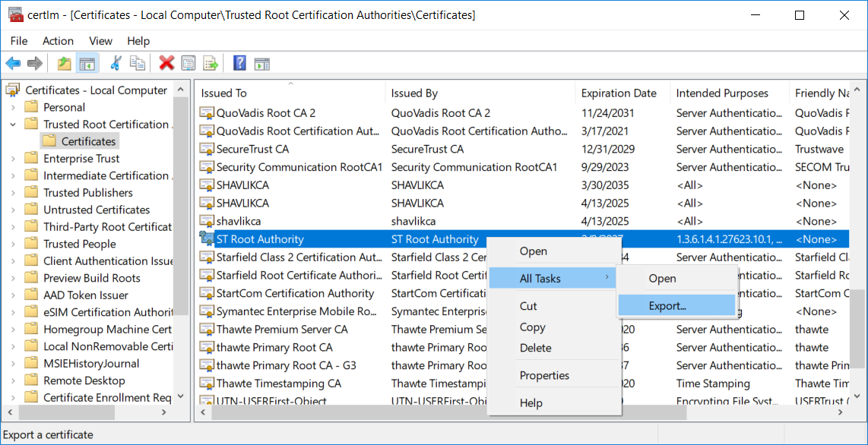
Task: Click the Cut scissors toolbar icon
Action: coord(116,63)
